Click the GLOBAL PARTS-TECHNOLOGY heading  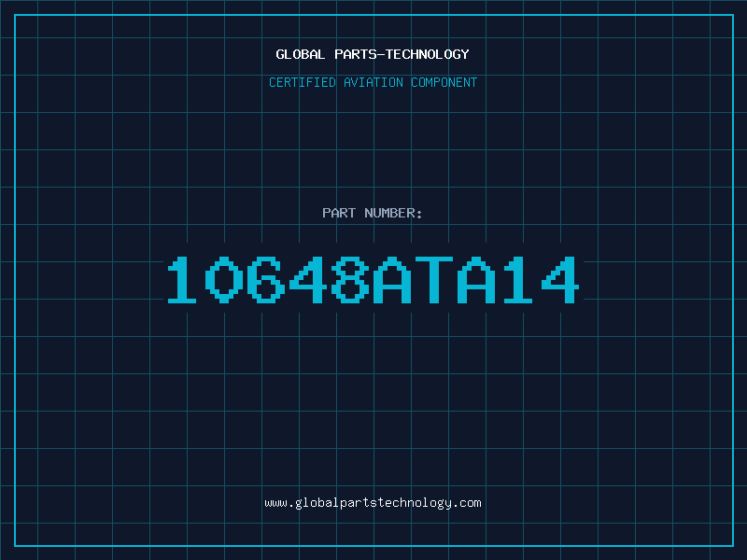[373, 54]
